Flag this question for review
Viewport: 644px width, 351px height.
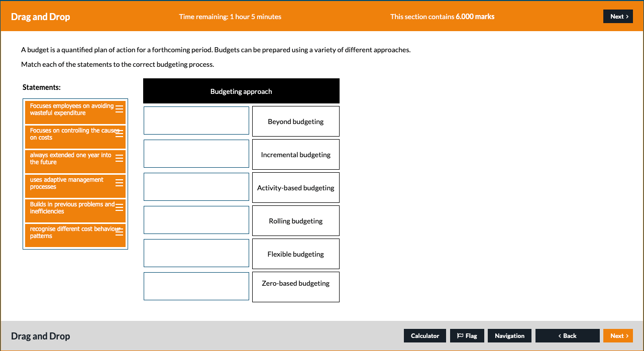[467, 335]
